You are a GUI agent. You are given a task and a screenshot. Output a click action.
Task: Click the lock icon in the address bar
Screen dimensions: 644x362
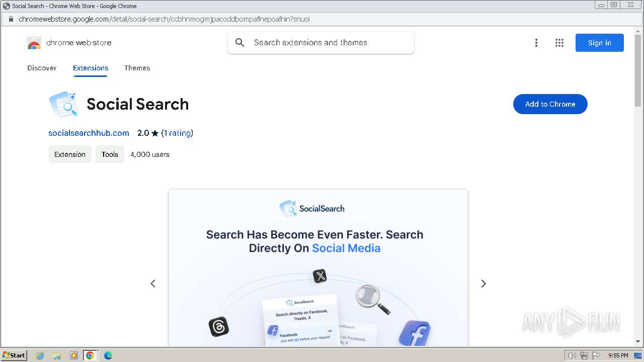[11, 19]
